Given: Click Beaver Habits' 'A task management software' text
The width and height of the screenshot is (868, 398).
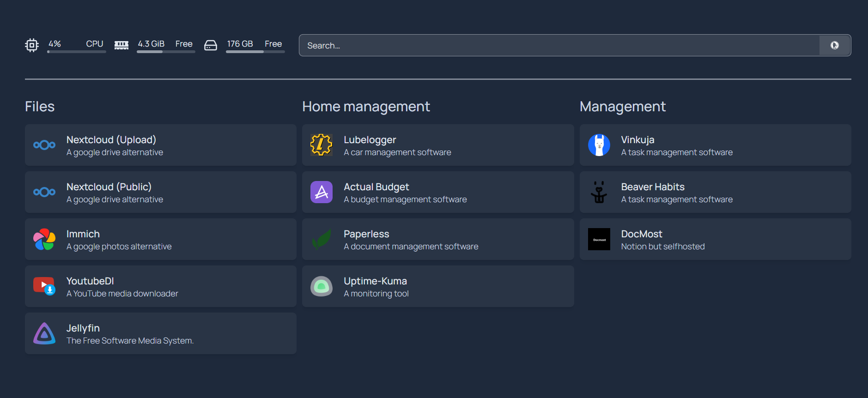Looking at the screenshot, I should tap(677, 199).
